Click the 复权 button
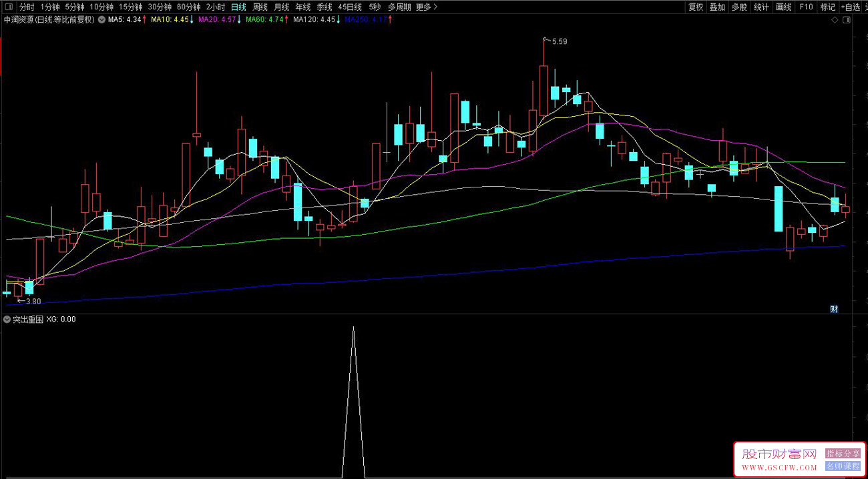 (x=696, y=7)
